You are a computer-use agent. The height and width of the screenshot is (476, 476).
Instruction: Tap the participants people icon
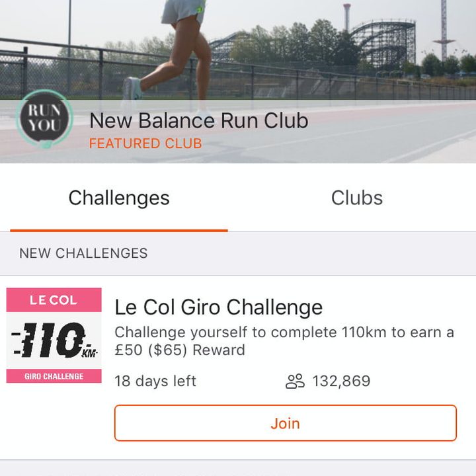tap(295, 381)
